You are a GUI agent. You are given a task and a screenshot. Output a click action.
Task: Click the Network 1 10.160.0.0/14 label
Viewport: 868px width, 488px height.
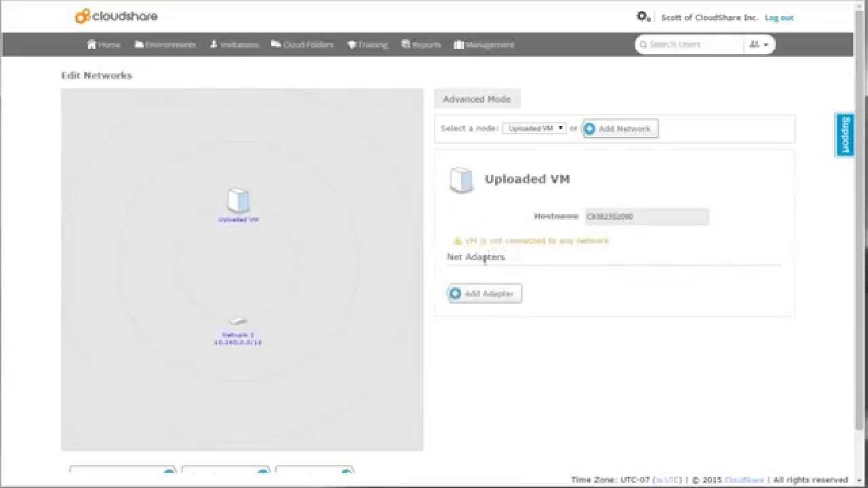237,339
